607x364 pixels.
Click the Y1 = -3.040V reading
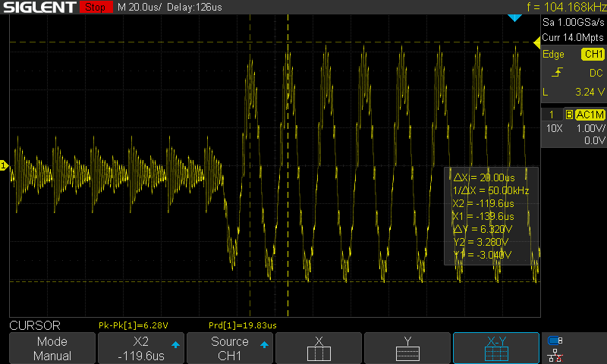pos(483,255)
